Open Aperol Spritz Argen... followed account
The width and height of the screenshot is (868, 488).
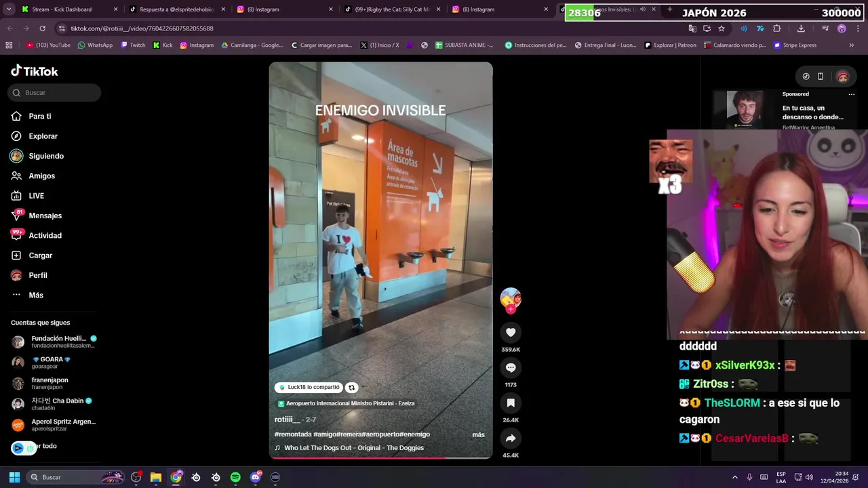coord(54,425)
